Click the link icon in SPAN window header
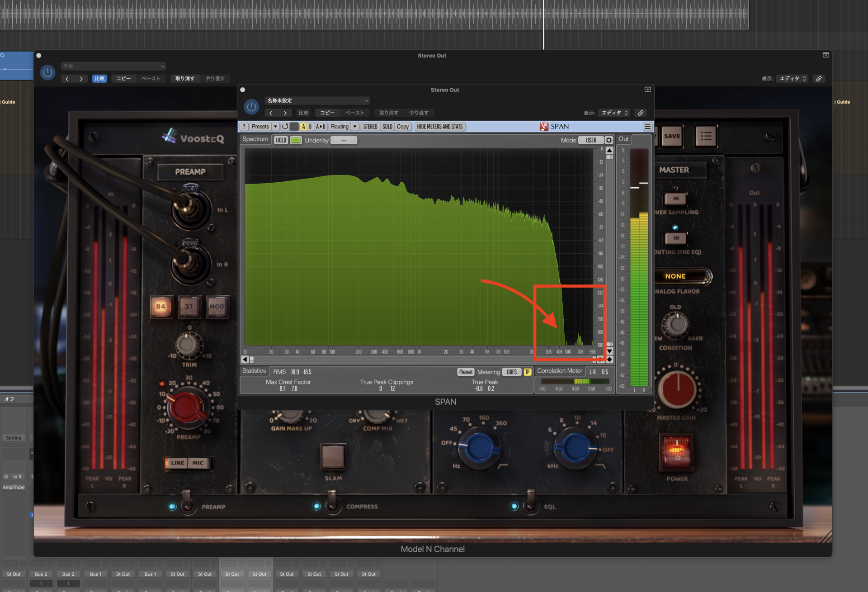 tap(641, 113)
